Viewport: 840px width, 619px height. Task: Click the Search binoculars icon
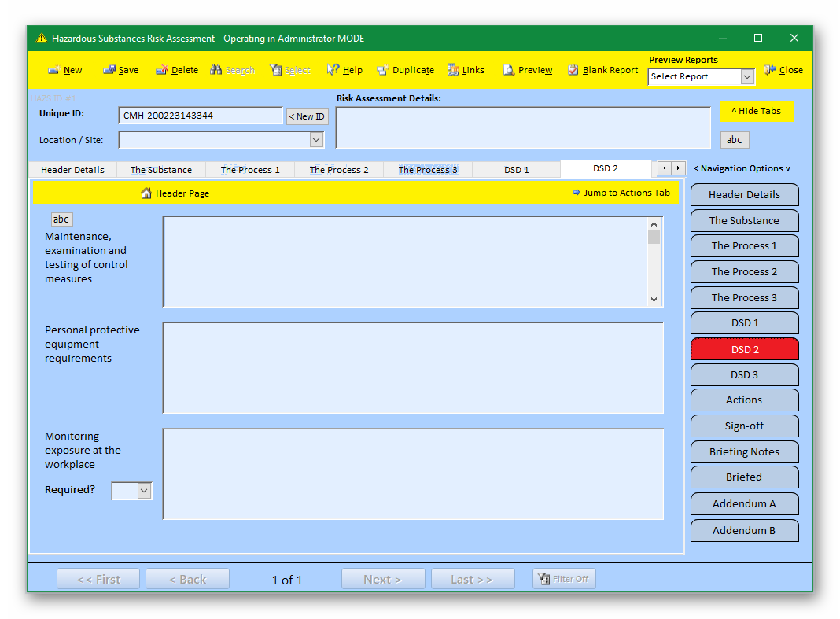point(216,70)
